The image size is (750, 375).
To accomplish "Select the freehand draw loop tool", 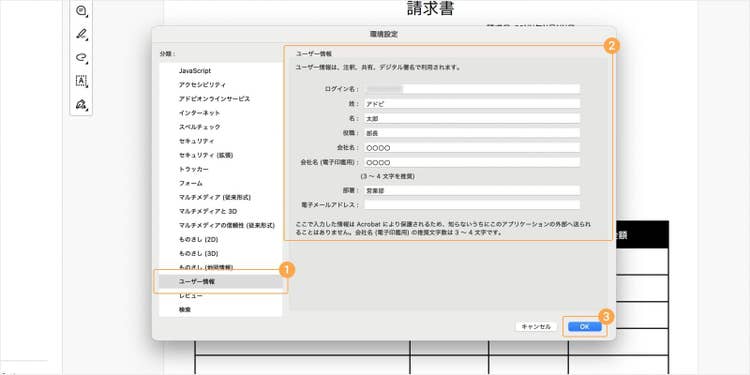I will 81,57.
